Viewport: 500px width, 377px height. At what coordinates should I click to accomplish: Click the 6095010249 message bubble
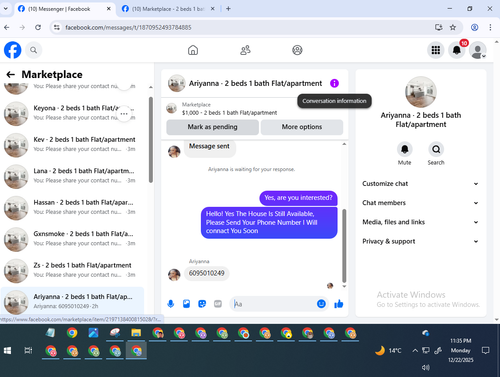click(207, 273)
